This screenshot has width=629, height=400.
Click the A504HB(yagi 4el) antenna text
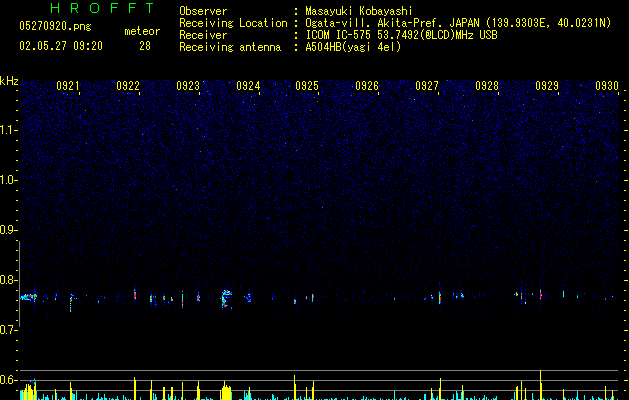point(353,47)
